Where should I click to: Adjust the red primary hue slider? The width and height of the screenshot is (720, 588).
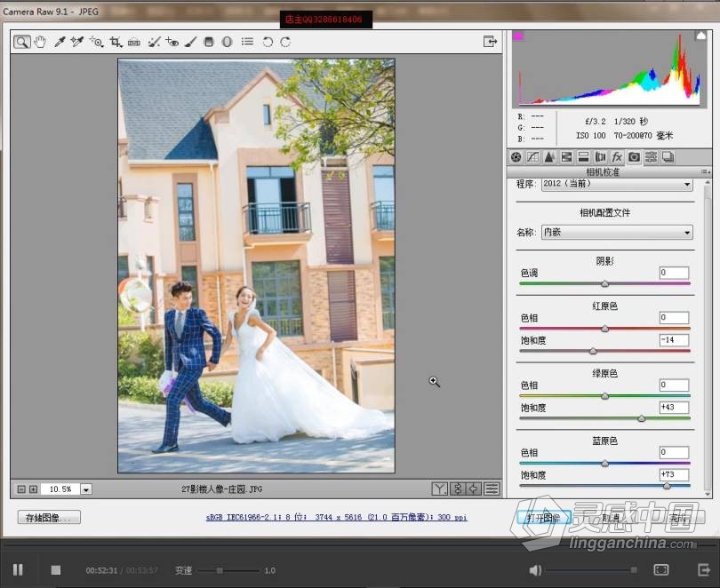tap(604, 329)
